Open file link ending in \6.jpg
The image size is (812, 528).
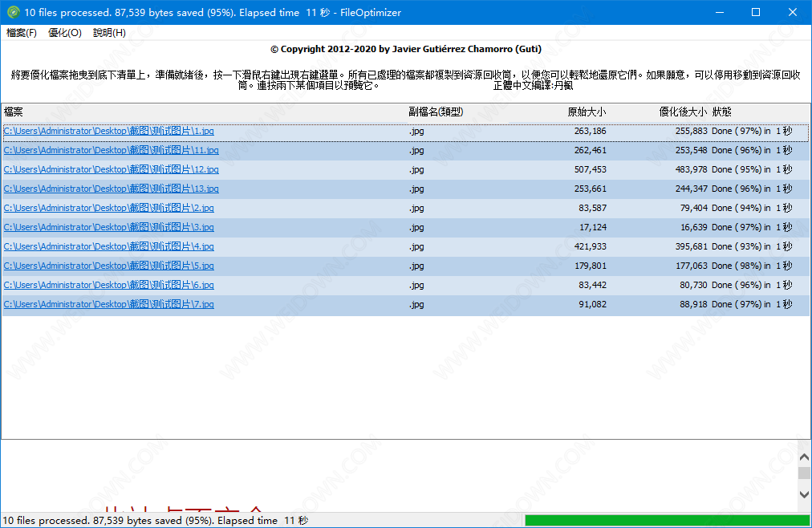pos(109,285)
